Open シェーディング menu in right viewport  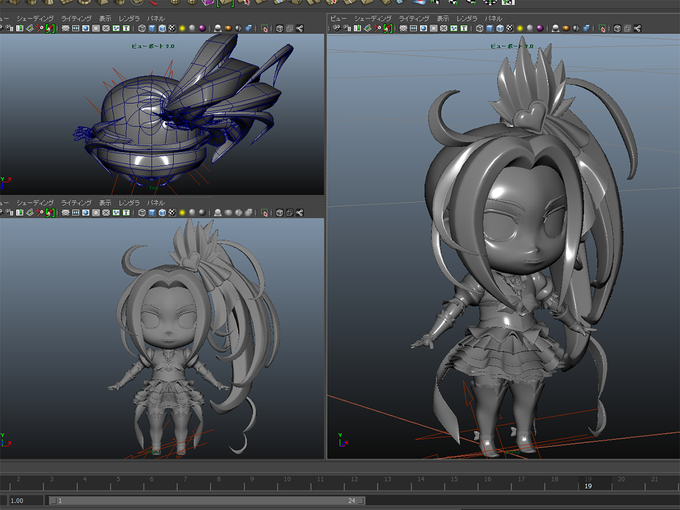373,19
